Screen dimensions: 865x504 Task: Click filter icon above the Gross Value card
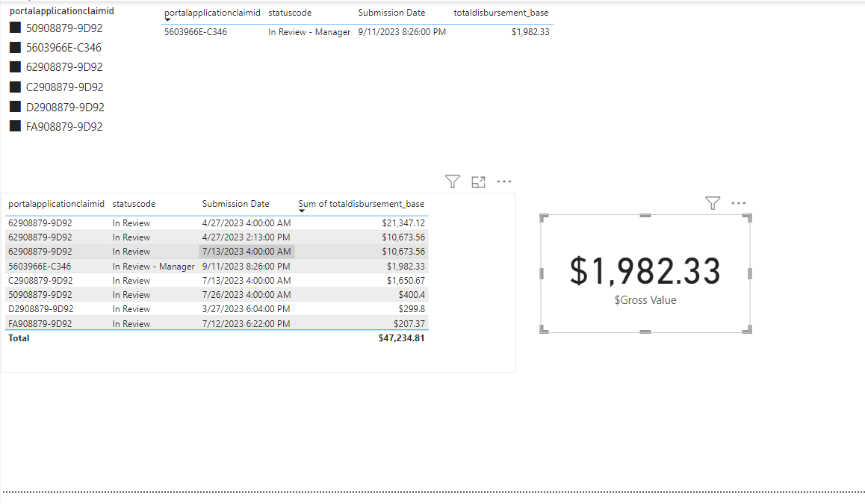(x=713, y=203)
